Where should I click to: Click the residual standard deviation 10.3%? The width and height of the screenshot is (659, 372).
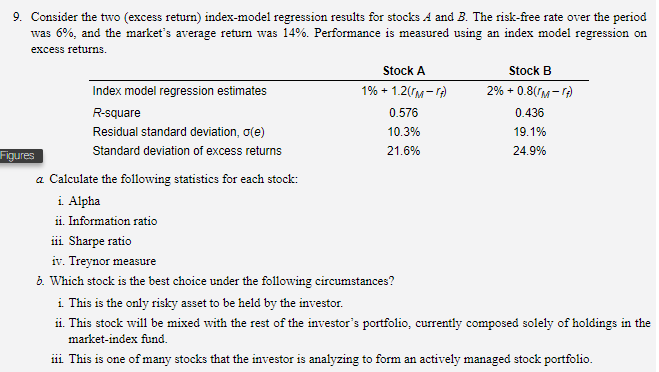pyautogui.click(x=403, y=132)
